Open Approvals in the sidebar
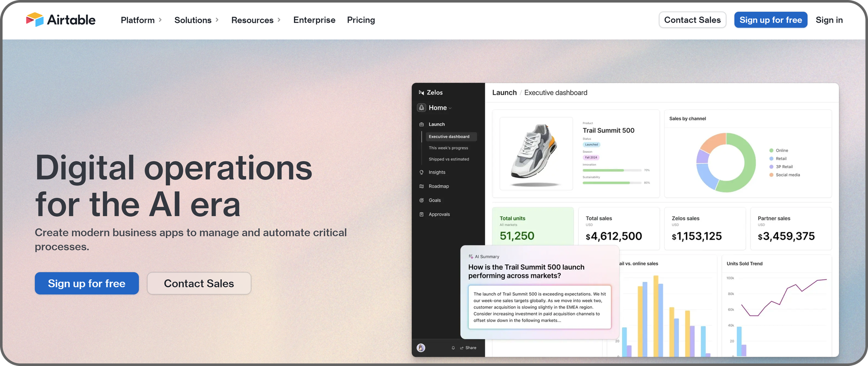 pyautogui.click(x=439, y=214)
